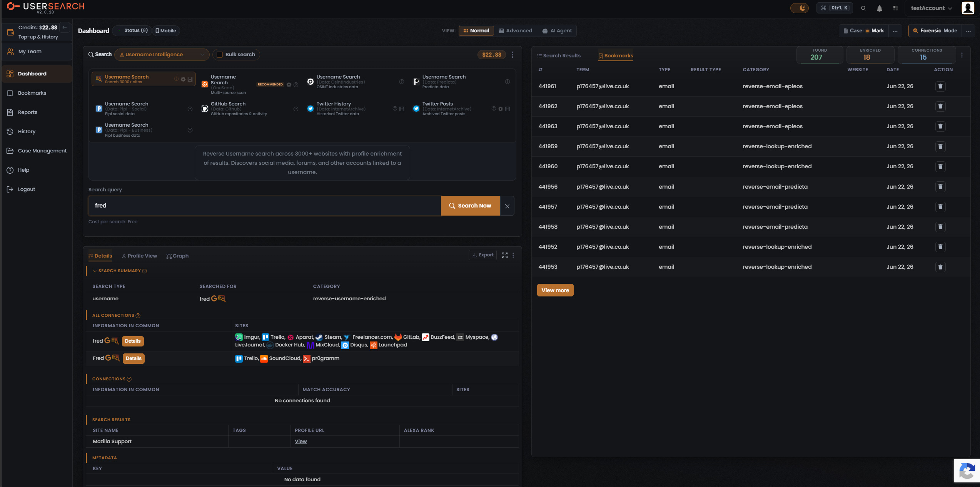Switch to Graph tab
This screenshot has height=487, width=980.
click(177, 256)
